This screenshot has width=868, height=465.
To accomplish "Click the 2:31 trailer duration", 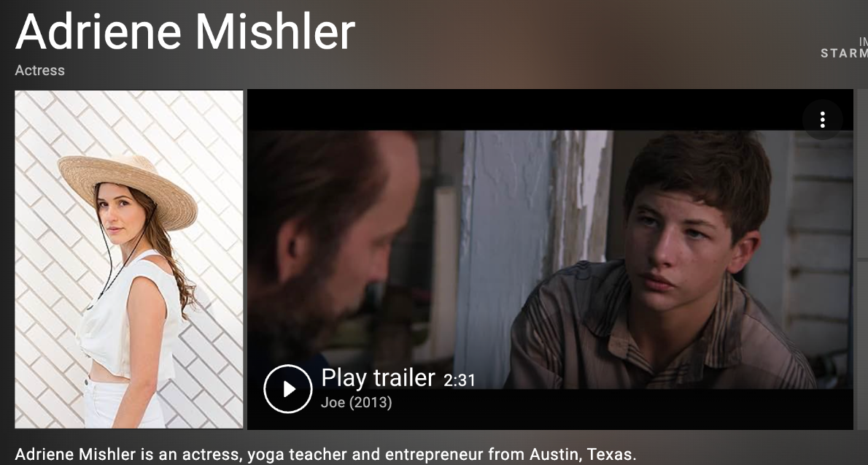I will (x=460, y=380).
